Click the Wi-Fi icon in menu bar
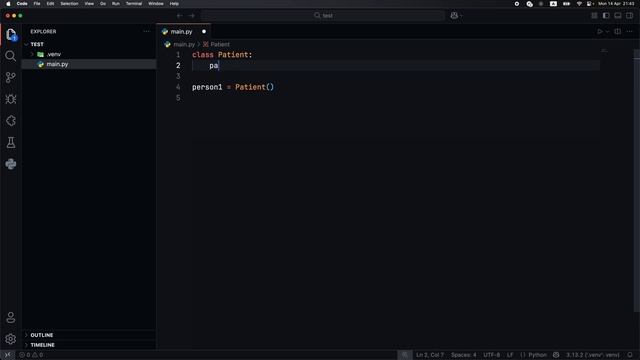The height and width of the screenshot is (360, 640). 579,4
